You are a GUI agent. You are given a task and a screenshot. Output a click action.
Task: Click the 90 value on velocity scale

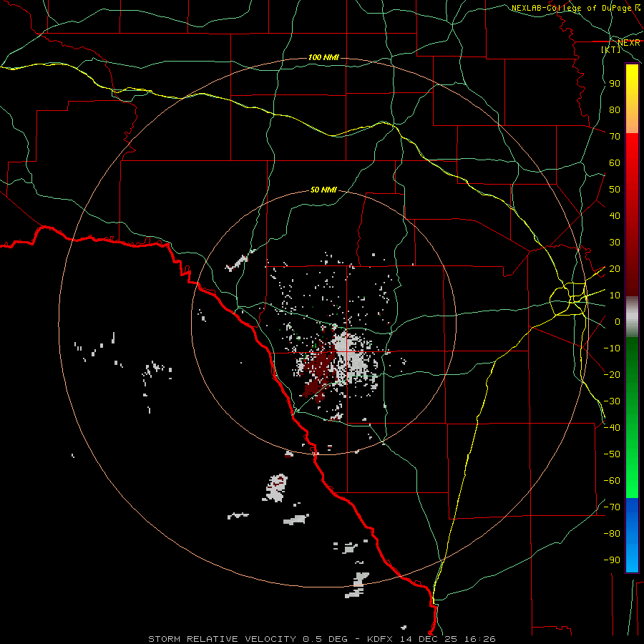pos(615,84)
